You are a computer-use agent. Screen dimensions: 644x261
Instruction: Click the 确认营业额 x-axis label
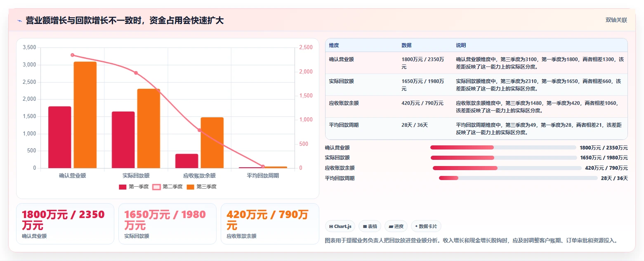click(x=72, y=176)
